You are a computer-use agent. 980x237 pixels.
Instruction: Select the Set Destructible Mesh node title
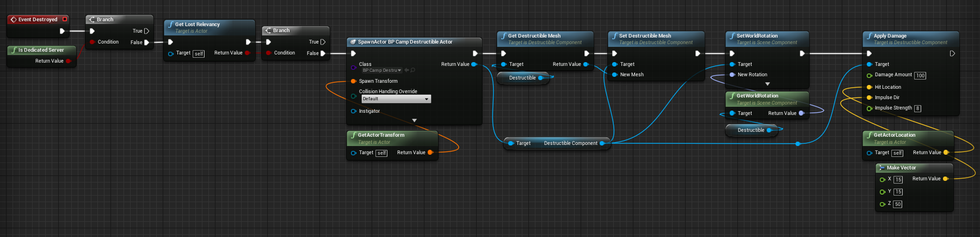pos(645,36)
